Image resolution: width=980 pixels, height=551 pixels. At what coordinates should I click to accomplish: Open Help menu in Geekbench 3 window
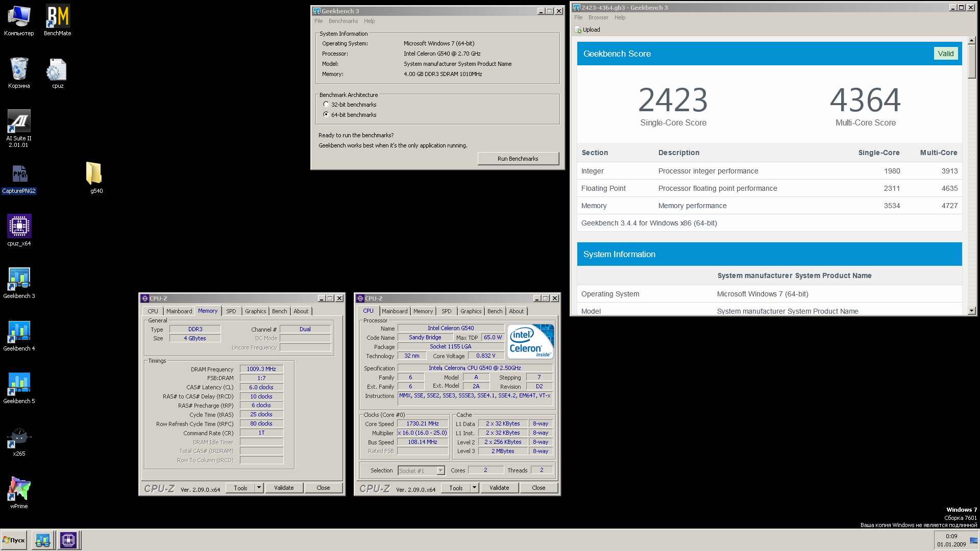pyautogui.click(x=369, y=21)
